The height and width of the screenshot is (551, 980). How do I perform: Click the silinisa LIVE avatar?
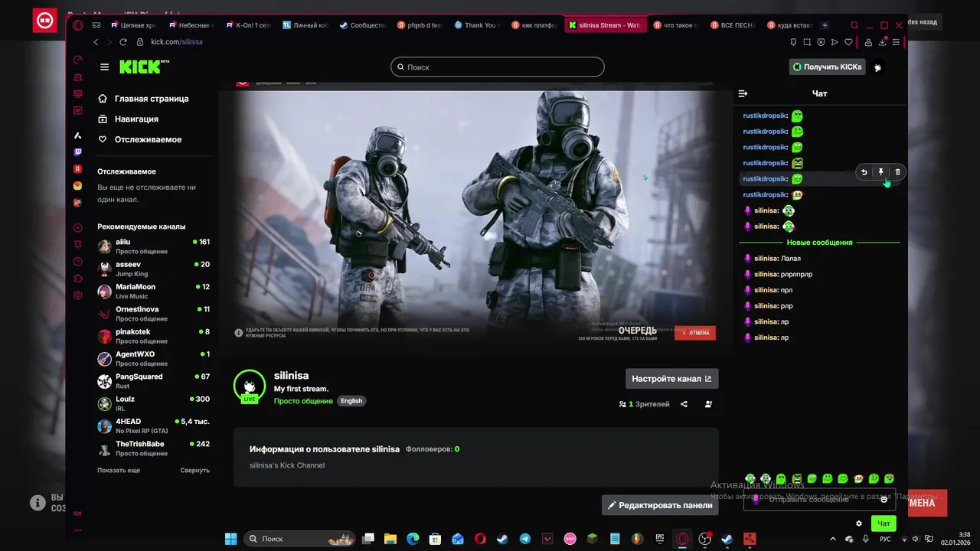point(250,386)
